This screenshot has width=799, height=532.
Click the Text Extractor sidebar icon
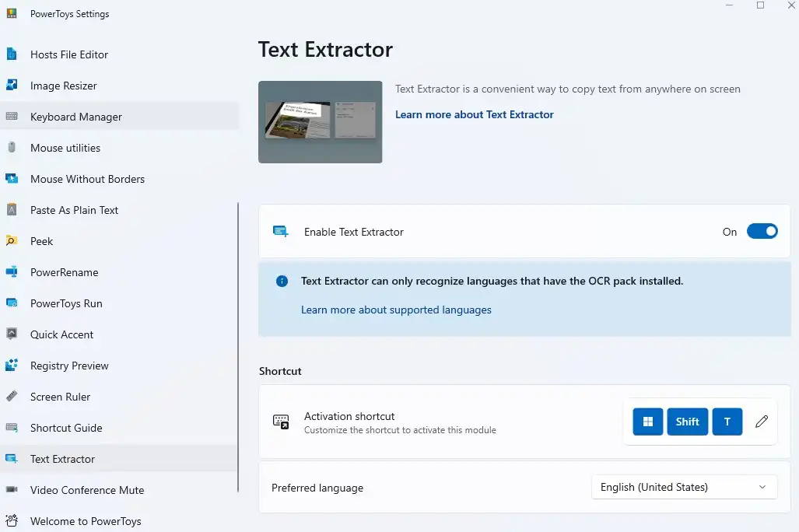[x=12, y=458]
